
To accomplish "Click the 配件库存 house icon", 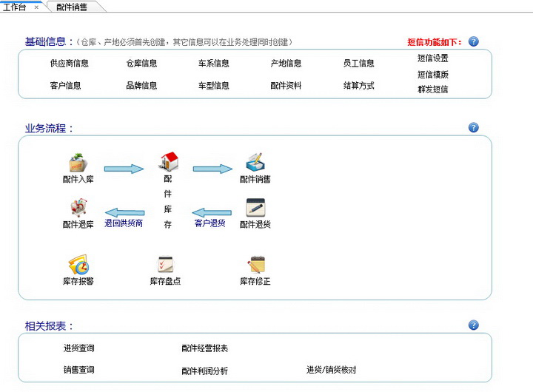I will coord(169,161).
